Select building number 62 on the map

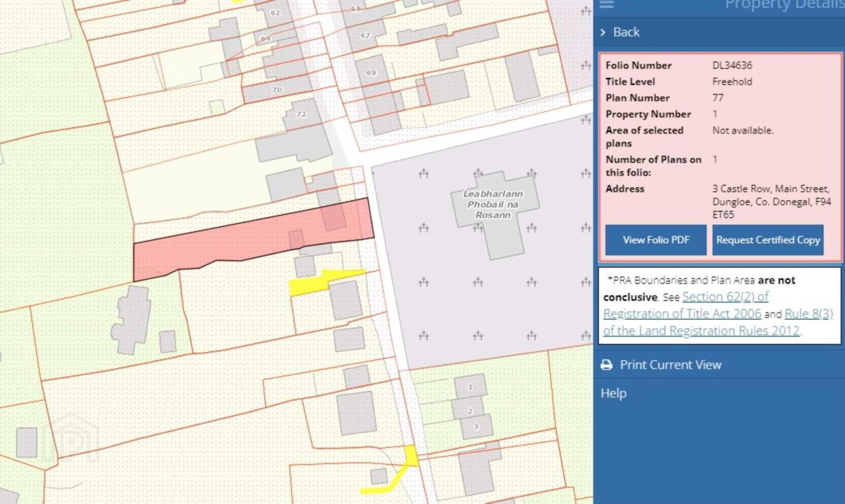coord(275,13)
